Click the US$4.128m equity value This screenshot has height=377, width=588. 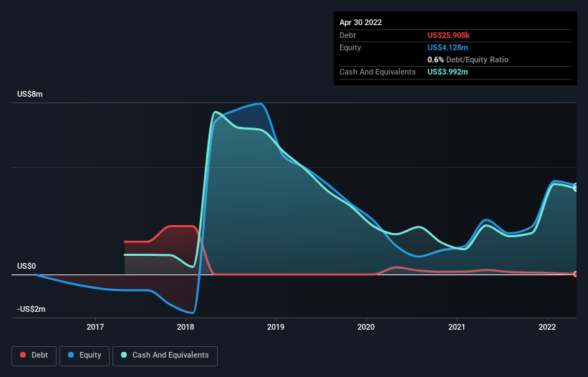click(x=448, y=47)
